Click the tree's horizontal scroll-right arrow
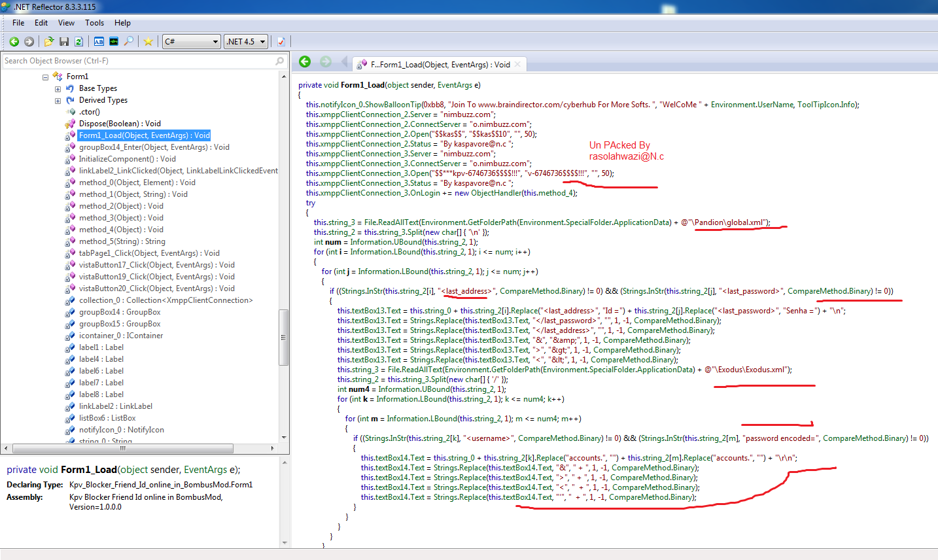The width and height of the screenshot is (938, 560). click(x=273, y=448)
